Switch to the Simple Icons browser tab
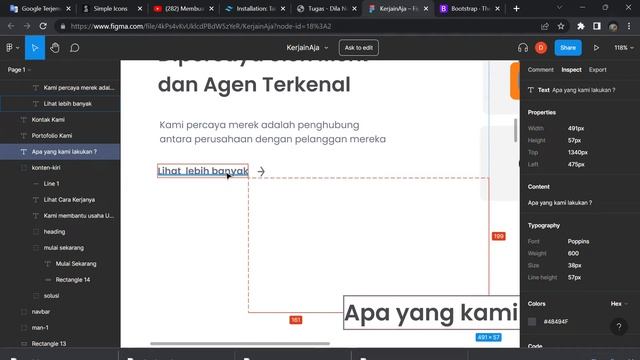Screen dimensions: 640x360 coord(111,9)
